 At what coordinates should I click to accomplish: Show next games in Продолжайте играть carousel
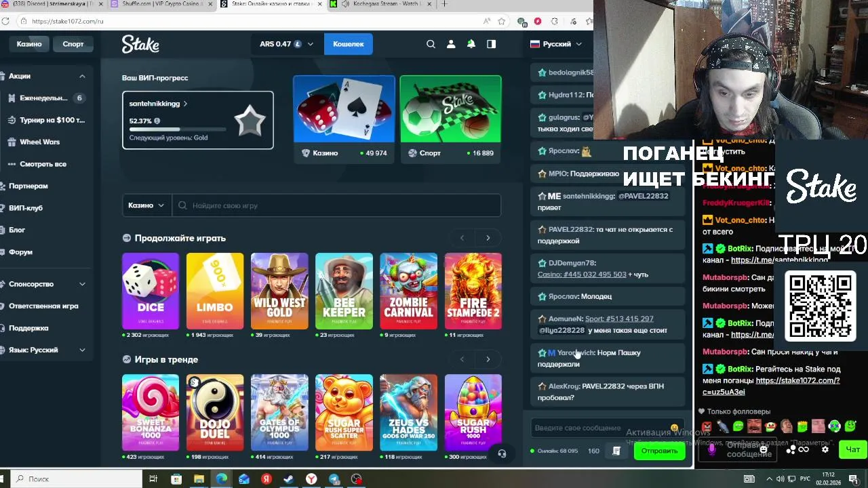point(488,238)
